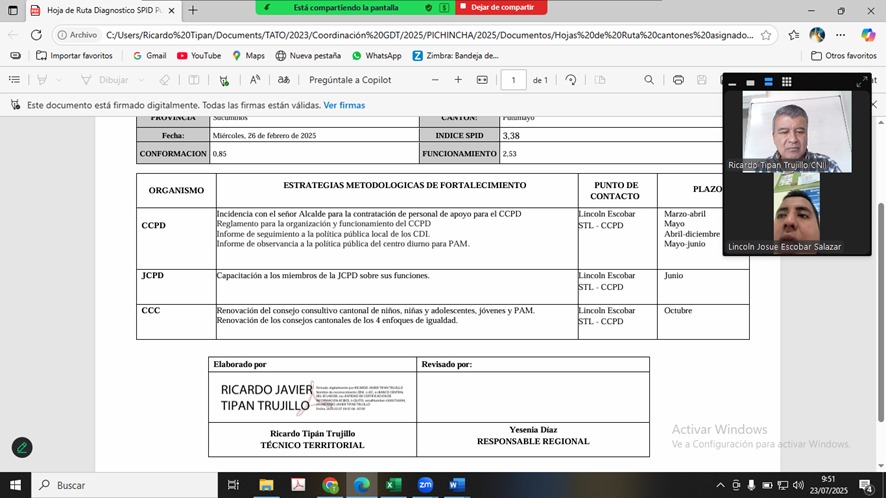Open the favorites list panel
This screenshot has width=886, height=498.
point(794,35)
